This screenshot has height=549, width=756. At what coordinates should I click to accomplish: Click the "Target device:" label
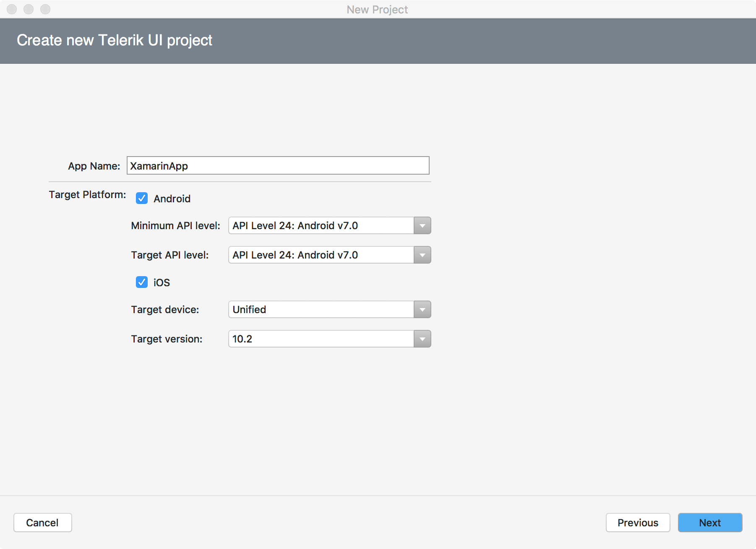point(165,310)
